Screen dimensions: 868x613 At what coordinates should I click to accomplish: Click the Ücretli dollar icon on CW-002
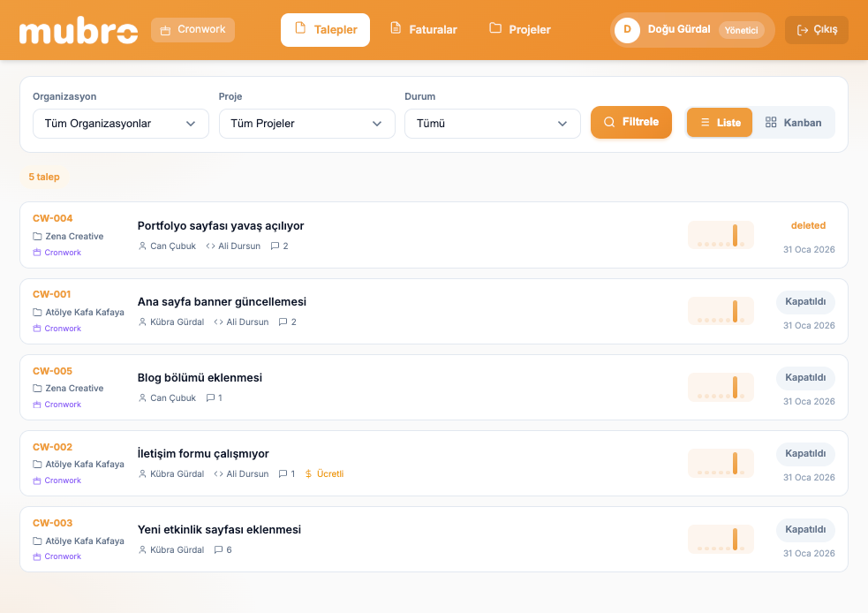point(308,474)
